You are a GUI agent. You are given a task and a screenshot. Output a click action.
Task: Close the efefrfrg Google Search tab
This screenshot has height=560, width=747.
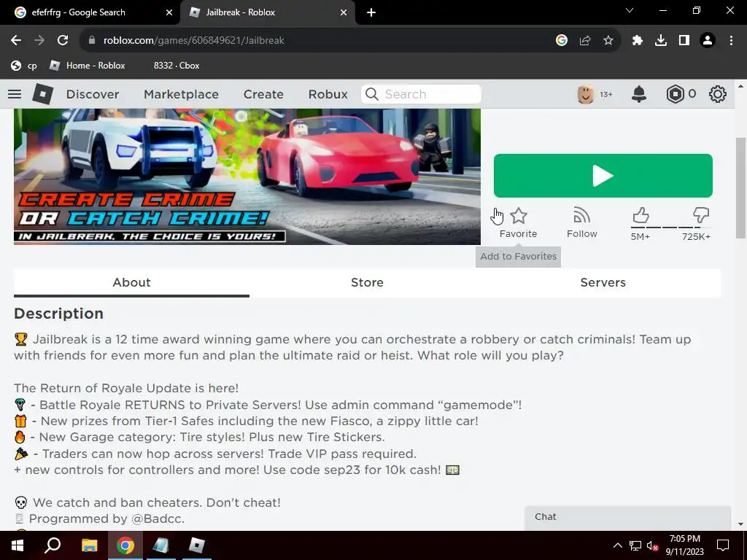pos(169,13)
